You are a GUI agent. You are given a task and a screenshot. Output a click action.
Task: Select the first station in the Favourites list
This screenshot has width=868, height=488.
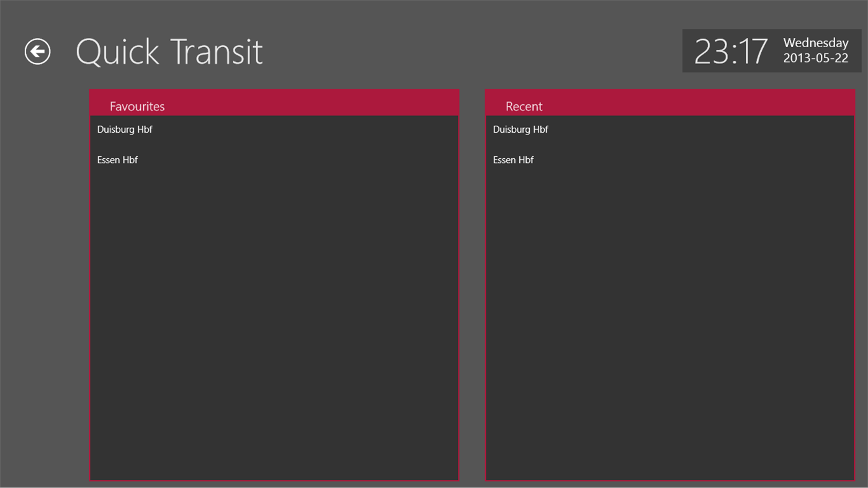[124, 129]
